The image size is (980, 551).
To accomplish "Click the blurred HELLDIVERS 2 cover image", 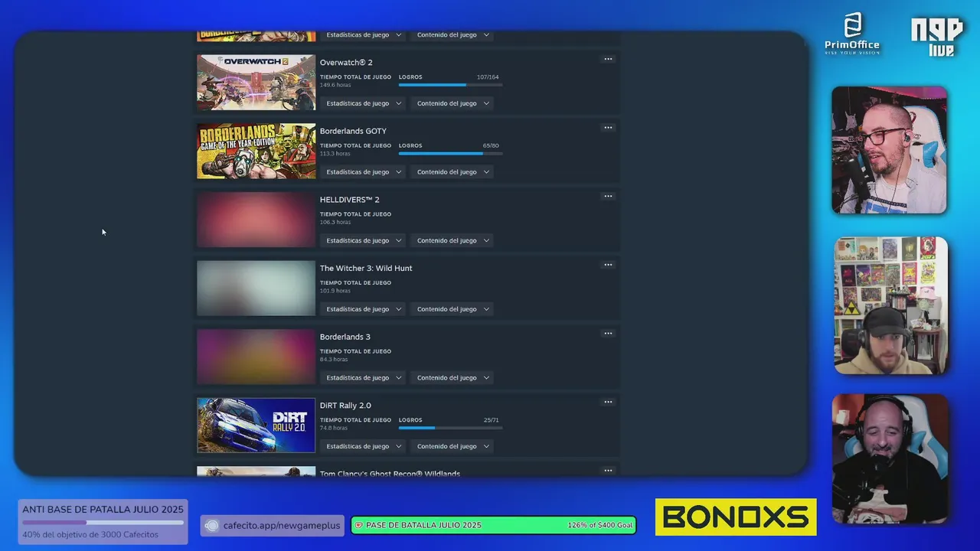I will (256, 220).
